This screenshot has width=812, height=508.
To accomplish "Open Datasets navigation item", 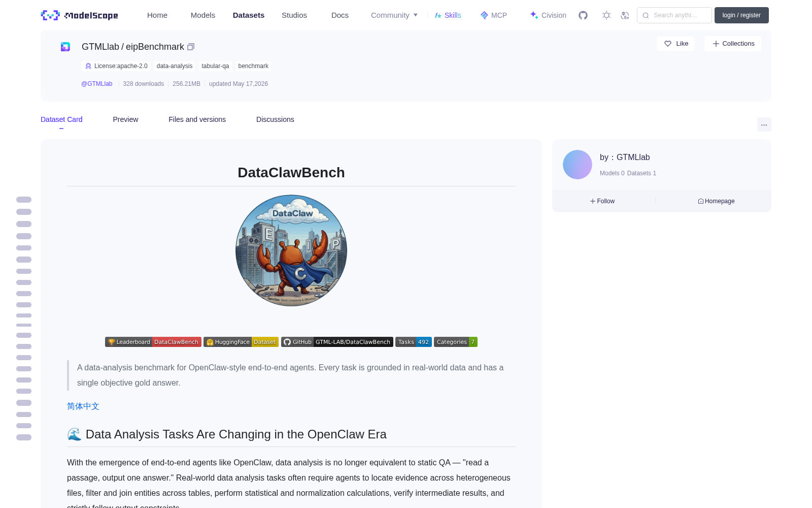I will [x=249, y=15].
